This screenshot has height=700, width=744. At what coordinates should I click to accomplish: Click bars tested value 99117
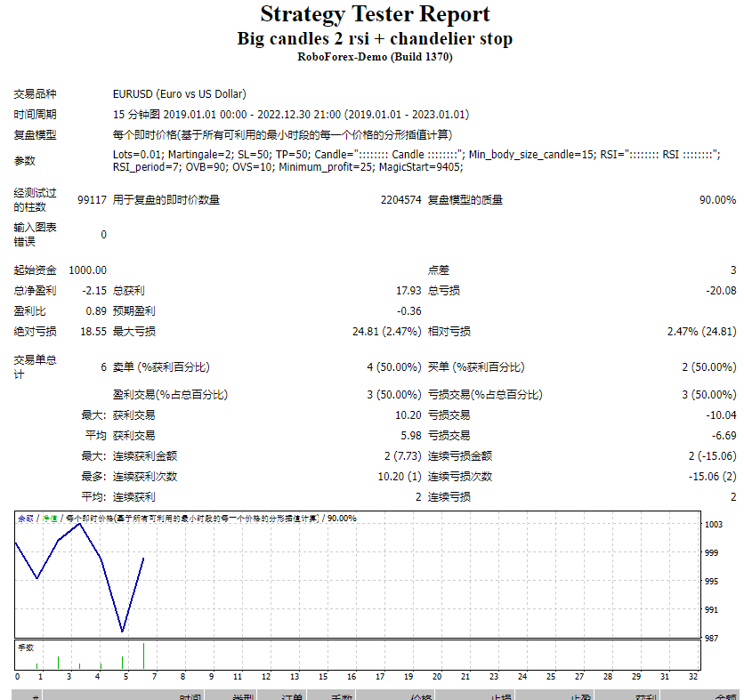coord(92,199)
